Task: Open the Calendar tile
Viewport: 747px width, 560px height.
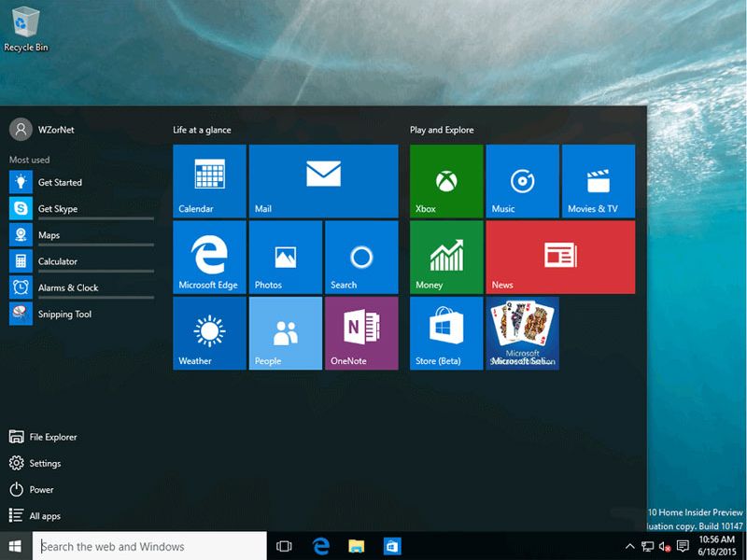Action: coord(209,182)
